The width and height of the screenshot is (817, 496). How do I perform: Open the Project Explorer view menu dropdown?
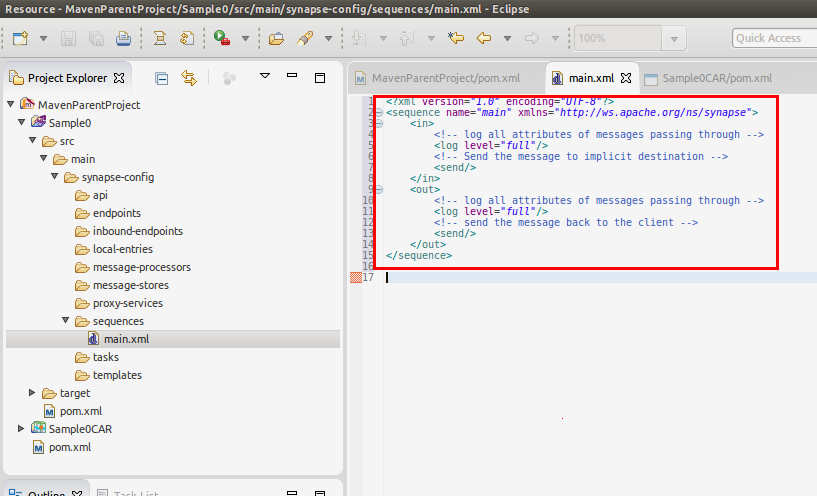click(x=265, y=77)
